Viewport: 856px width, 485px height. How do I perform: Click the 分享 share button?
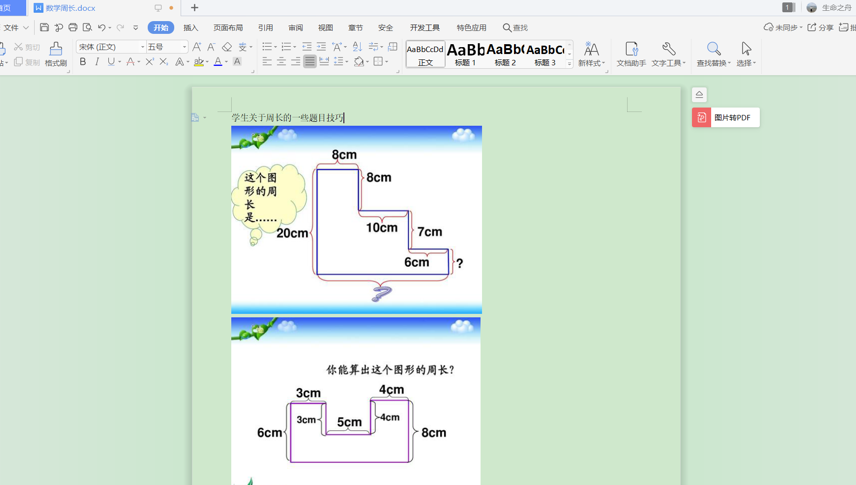pyautogui.click(x=821, y=27)
